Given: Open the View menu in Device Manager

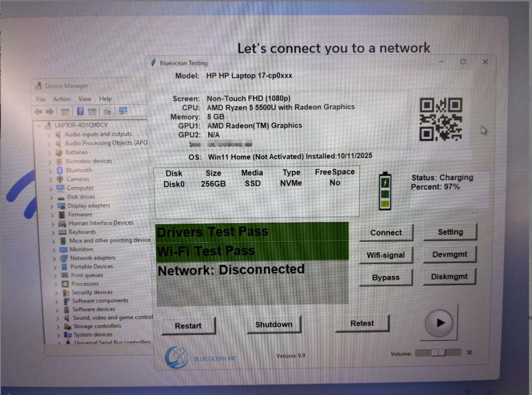Looking at the screenshot, I should click(x=85, y=99).
